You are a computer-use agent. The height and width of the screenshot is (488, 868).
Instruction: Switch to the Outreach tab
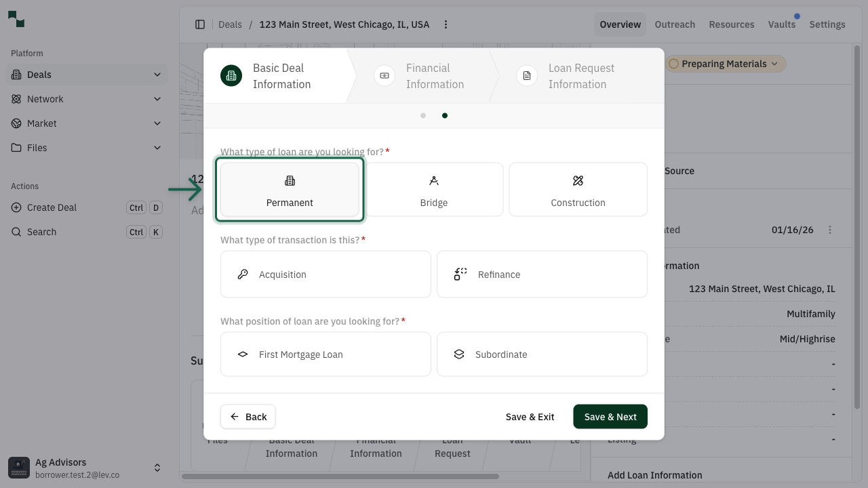(x=675, y=24)
